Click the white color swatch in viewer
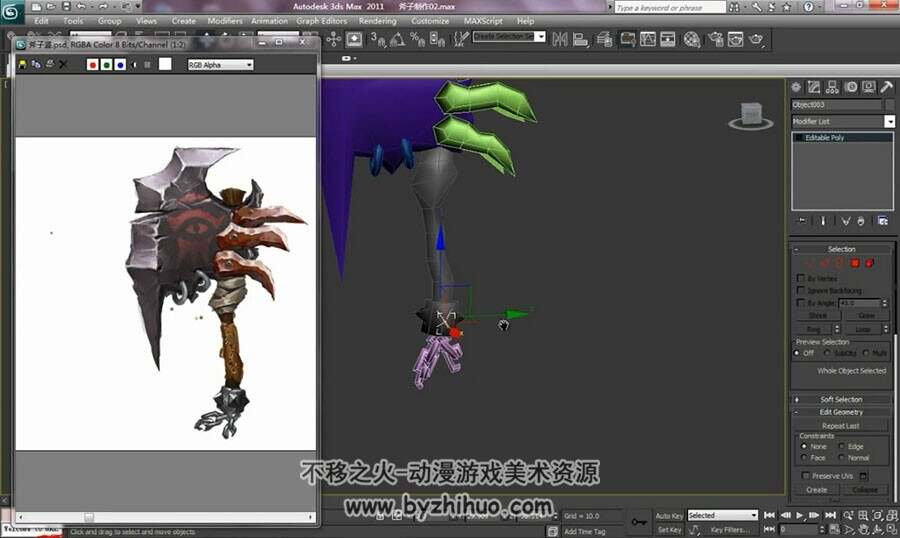Viewport: 900px width, 538px height. tap(165, 64)
